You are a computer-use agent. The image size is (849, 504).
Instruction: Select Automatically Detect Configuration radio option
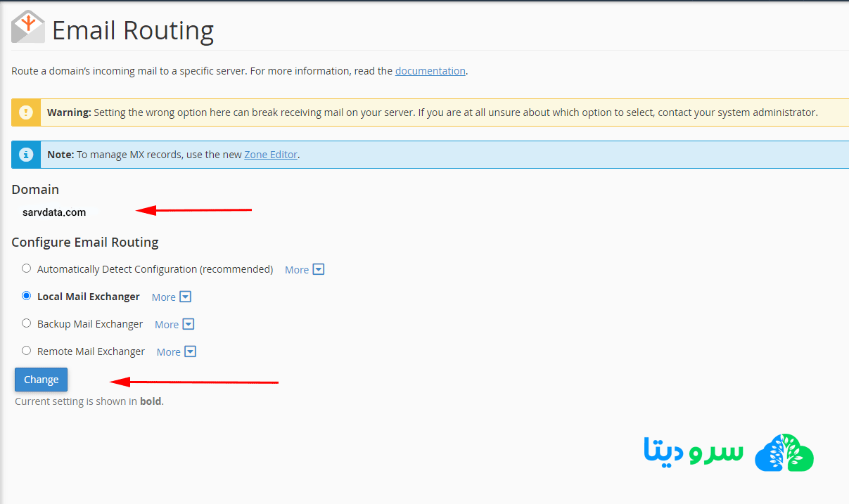coord(27,269)
